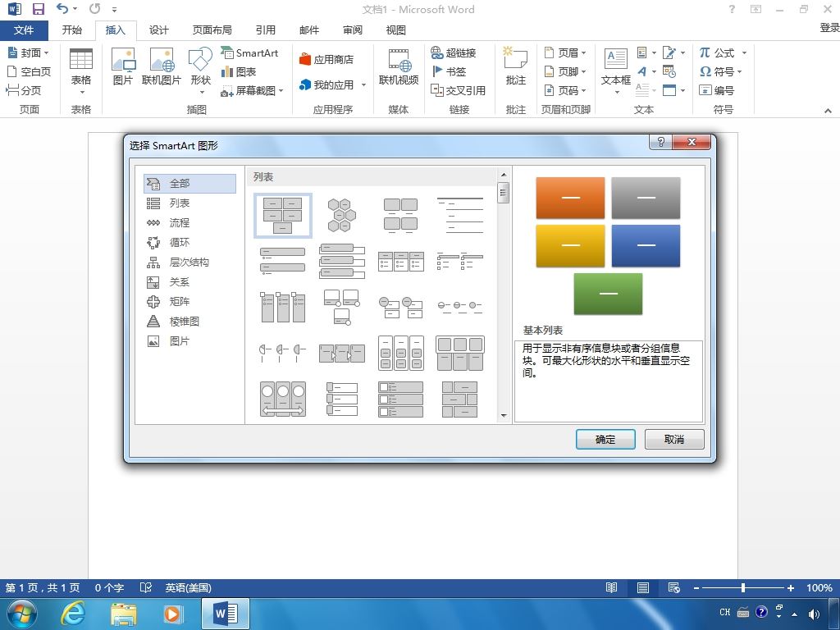Open the 页眉 header dropdown

(565, 52)
